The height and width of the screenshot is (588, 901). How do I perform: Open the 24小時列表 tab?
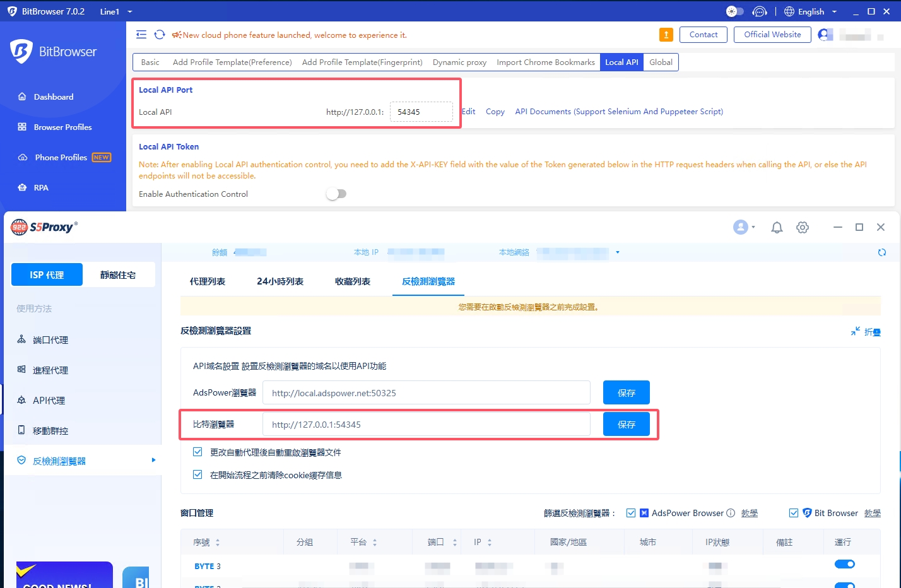pyautogui.click(x=280, y=281)
